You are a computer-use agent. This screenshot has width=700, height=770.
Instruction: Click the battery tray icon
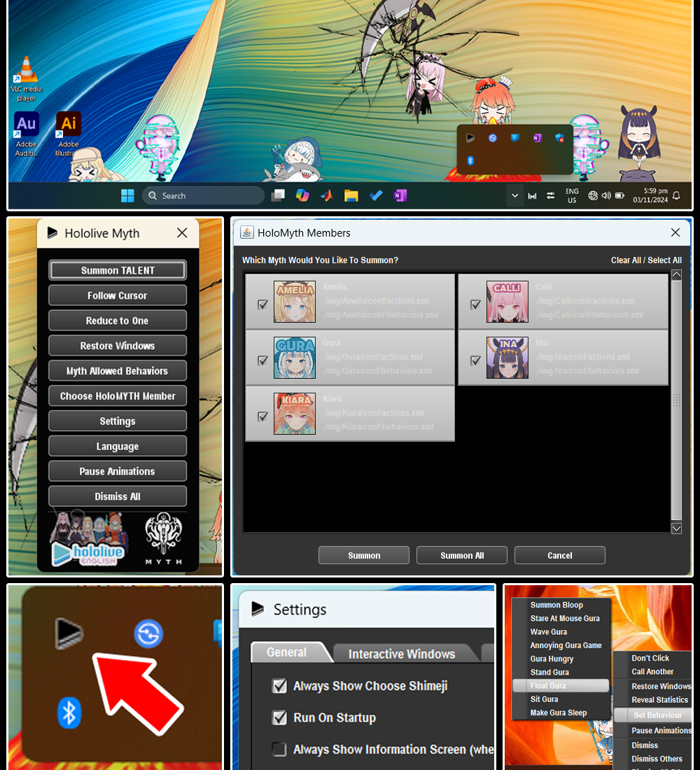click(620, 195)
